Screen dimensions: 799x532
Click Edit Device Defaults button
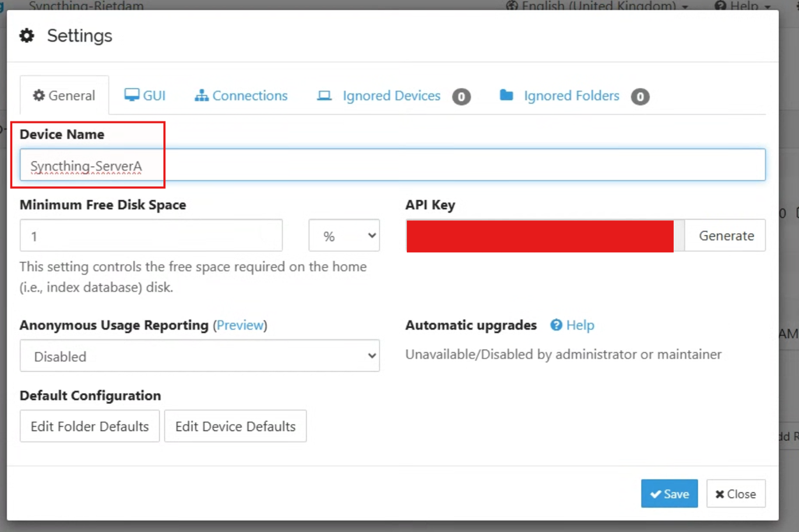(x=235, y=427)
